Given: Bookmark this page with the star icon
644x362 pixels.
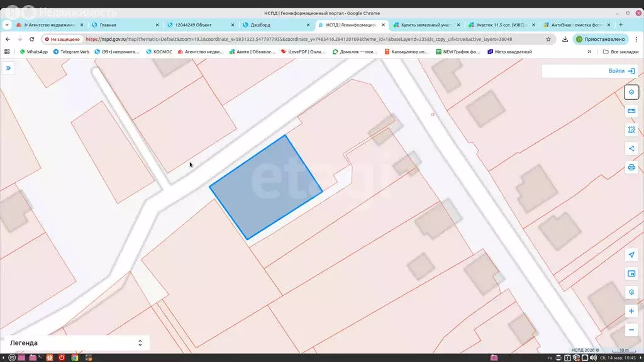Looking at the screenshot, I should tap(548, 39).
